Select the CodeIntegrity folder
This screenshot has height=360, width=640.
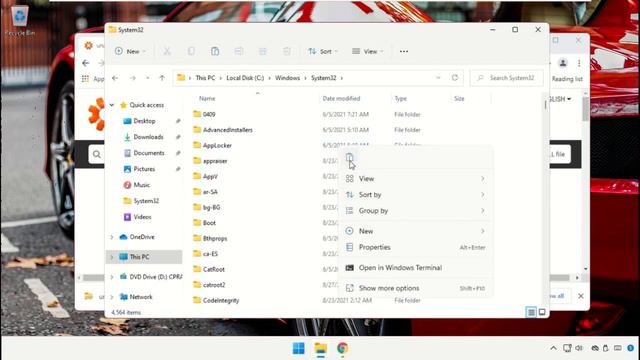pos(221,300)
